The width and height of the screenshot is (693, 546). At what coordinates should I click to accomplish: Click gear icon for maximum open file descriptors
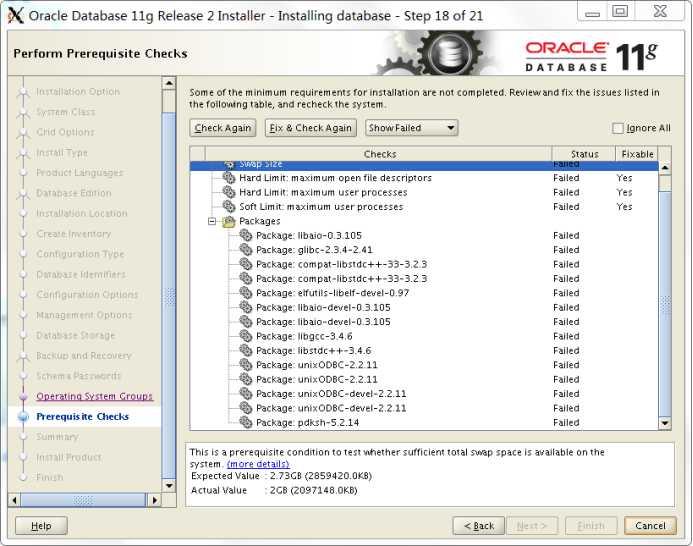coord(229,178)
